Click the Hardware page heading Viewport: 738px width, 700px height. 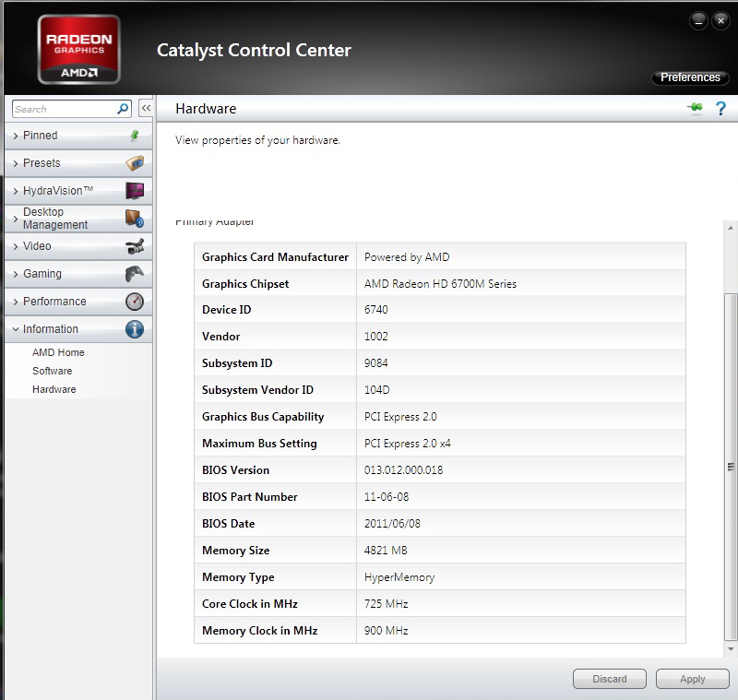click(206, 109)
